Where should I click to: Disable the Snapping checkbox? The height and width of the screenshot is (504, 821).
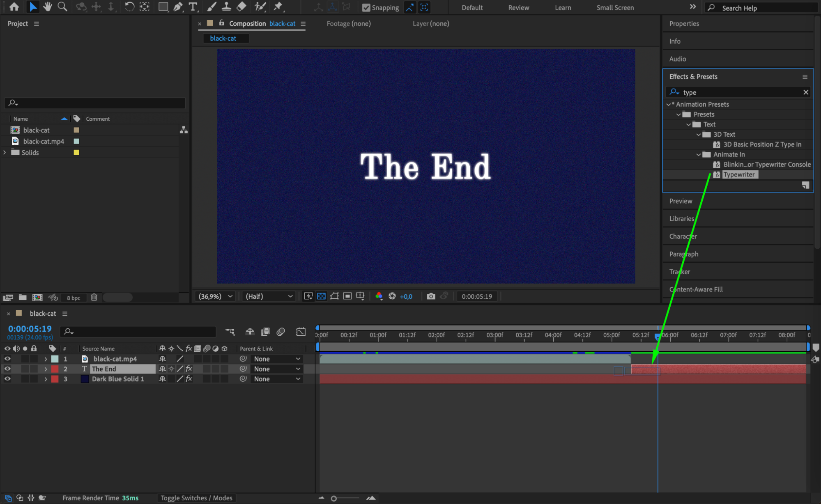point(366,7)
